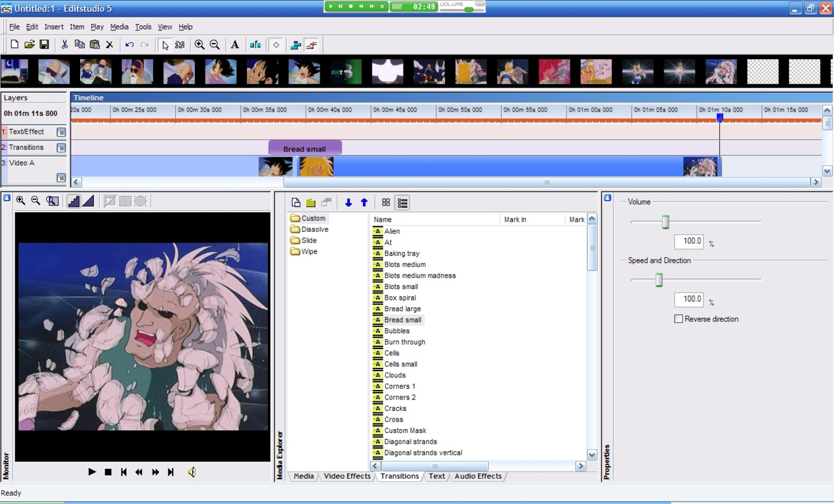
Task: Toggle the Video A layer options button
Action: (x=61, y=178)
